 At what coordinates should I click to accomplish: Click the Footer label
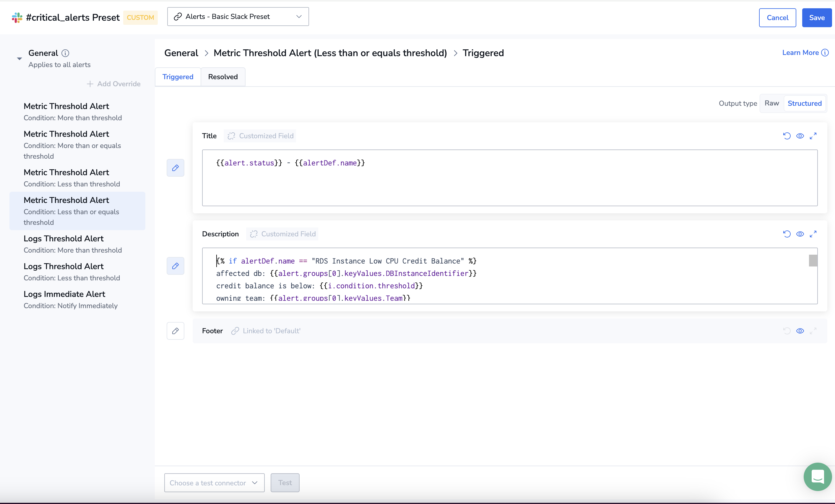click(212, 331)
